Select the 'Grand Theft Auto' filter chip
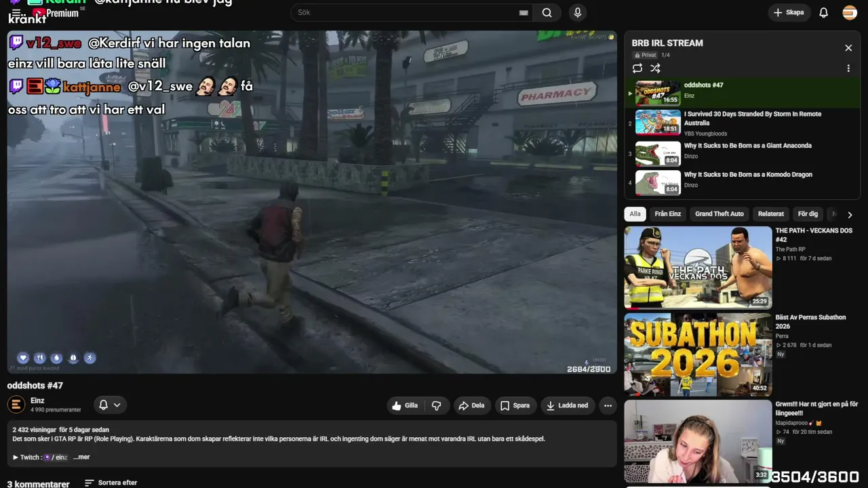 tap(719, 213)
